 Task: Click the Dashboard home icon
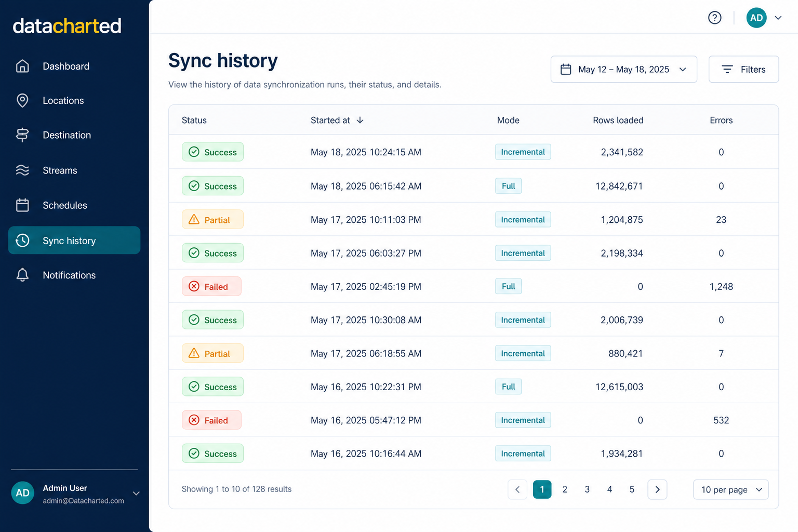click(22, 66)
